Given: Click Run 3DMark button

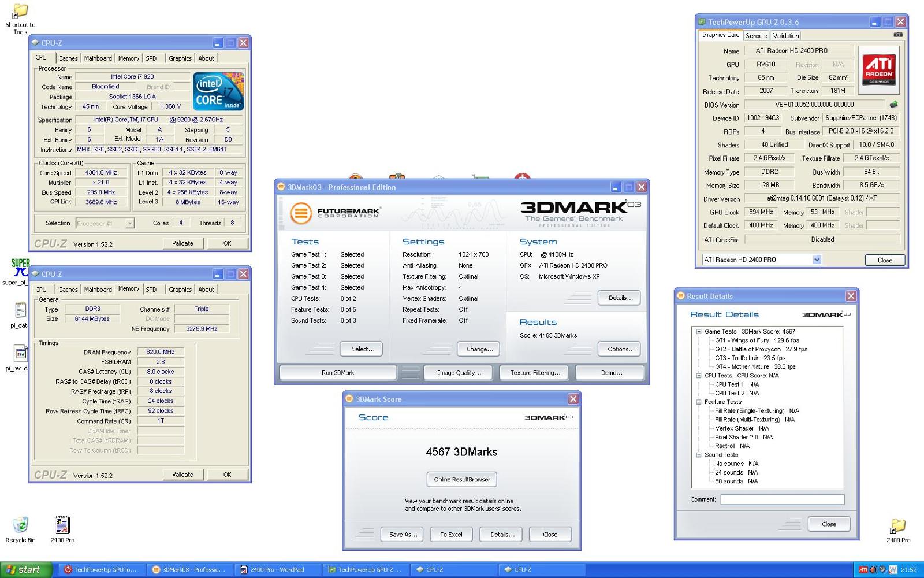Looking at the screenshot, I should [338, 373].
